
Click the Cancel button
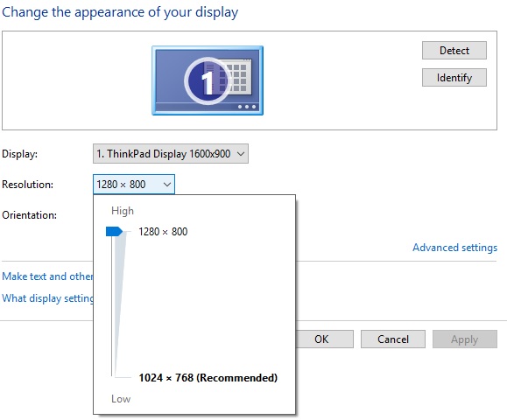coord(393,339)
